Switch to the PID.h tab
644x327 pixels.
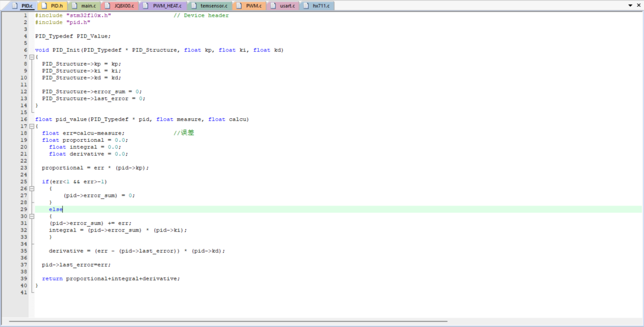pyautogui.click(x=52, y=6)
